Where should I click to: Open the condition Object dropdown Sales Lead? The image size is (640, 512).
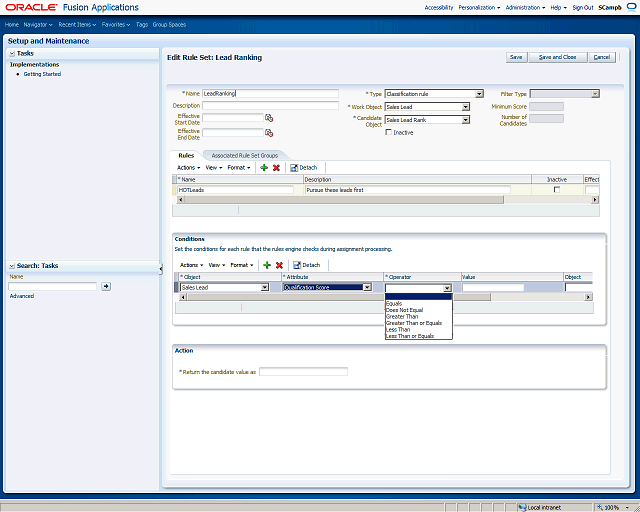(x=265, y=287)
